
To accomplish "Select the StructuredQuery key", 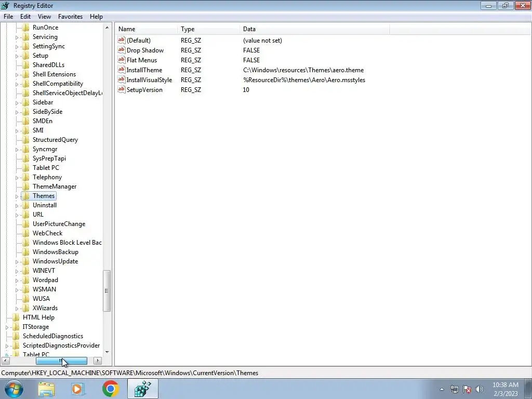I will click(55, 139).
